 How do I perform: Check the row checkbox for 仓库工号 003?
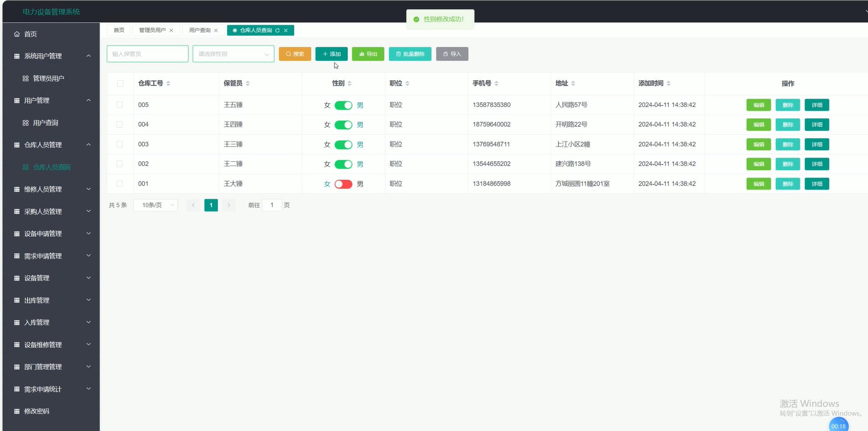(120, 144)
